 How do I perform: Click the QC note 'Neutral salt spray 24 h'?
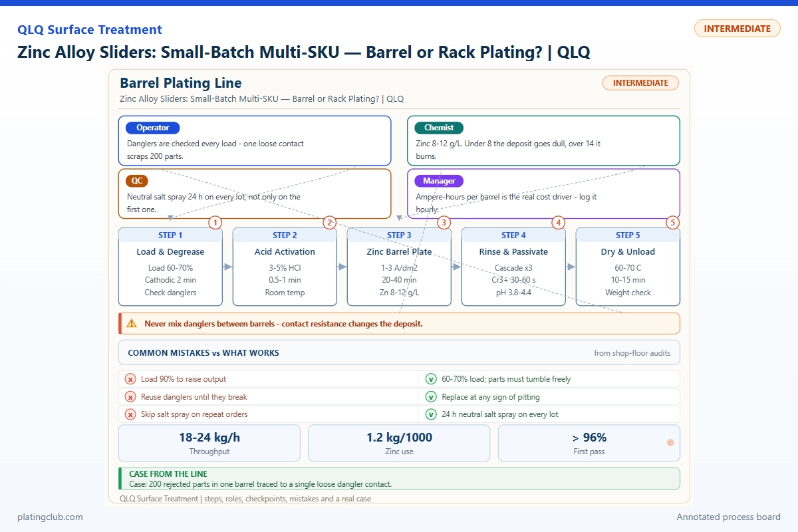213,203
